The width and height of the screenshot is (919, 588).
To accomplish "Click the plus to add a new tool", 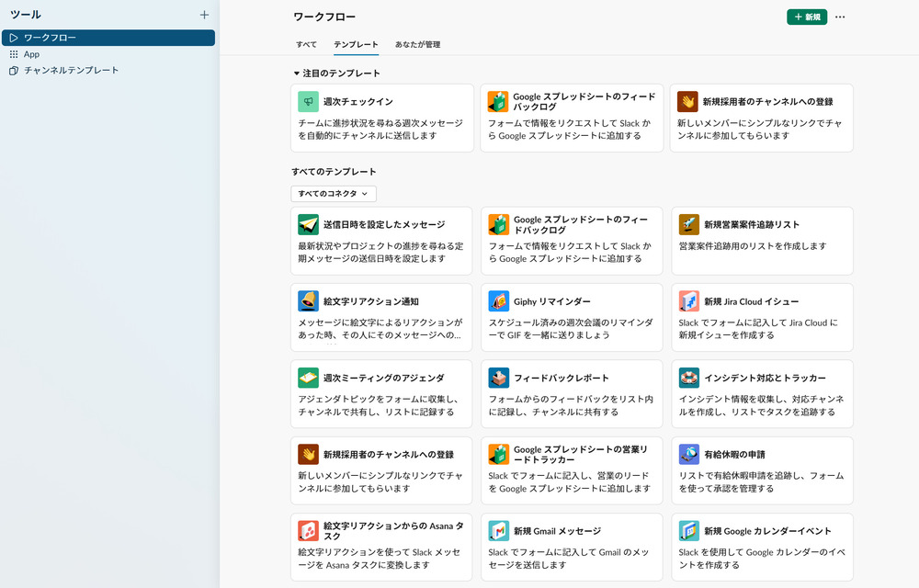I will coord(204,15).
